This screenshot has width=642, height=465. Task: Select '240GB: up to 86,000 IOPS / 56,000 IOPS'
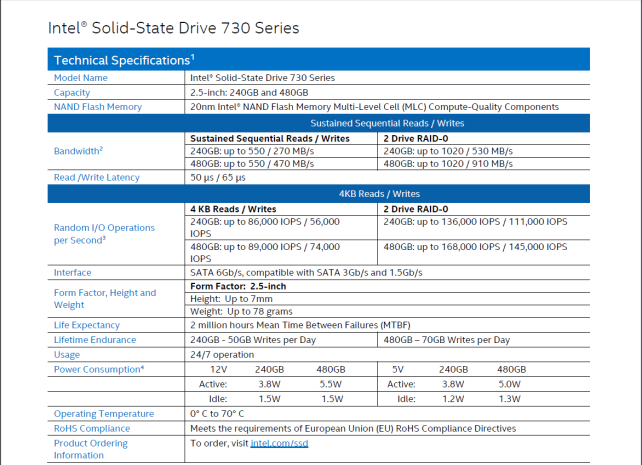click(265, 228)
